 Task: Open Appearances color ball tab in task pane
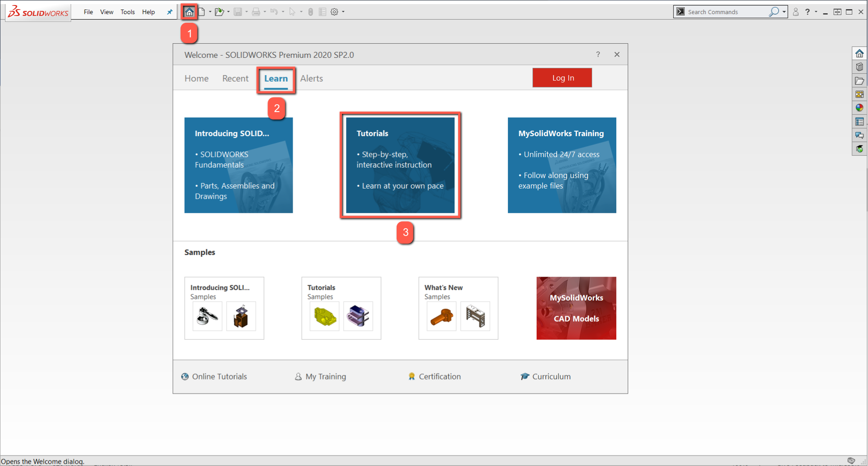point(859,108)
